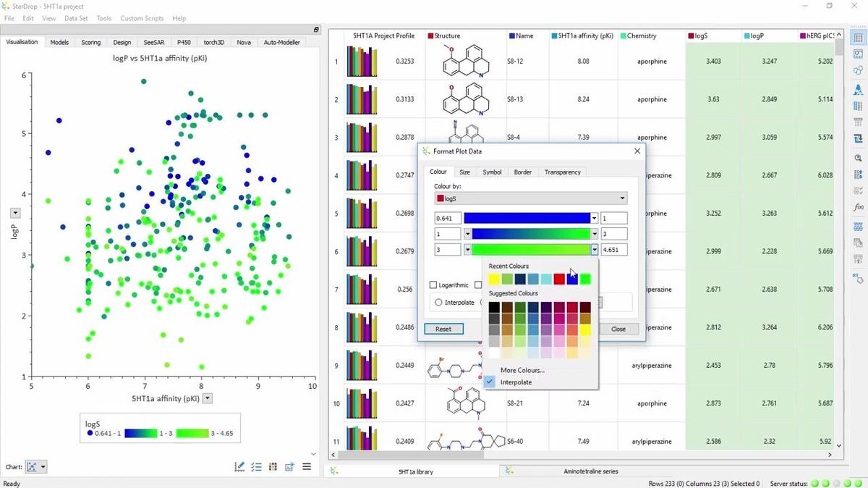Viewport: 868px width, 488px height.
Task: Open the Data Set menu
Action: click(77, 18)
